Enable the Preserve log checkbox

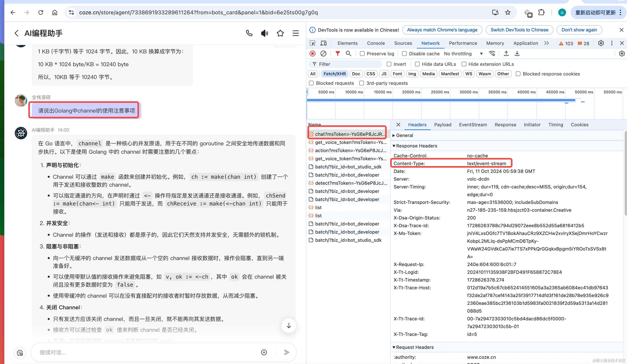click(362, 54)
